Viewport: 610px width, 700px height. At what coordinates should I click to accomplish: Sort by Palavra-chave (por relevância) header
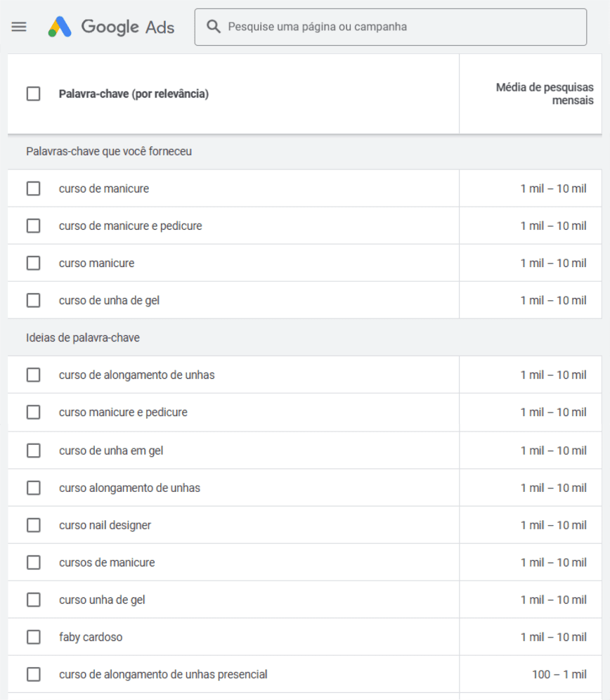click(x=134, y=93)
